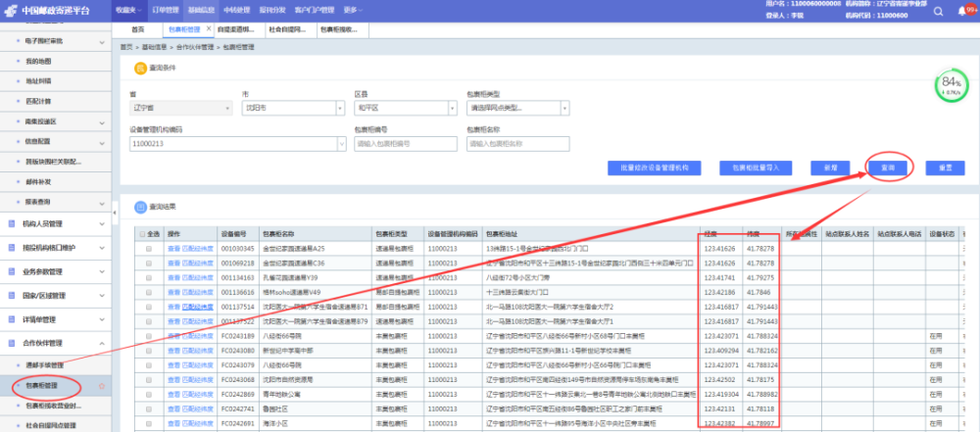Click the 新增 button
Viewport: 980px width, 432px height.
[x=831, y=168]
